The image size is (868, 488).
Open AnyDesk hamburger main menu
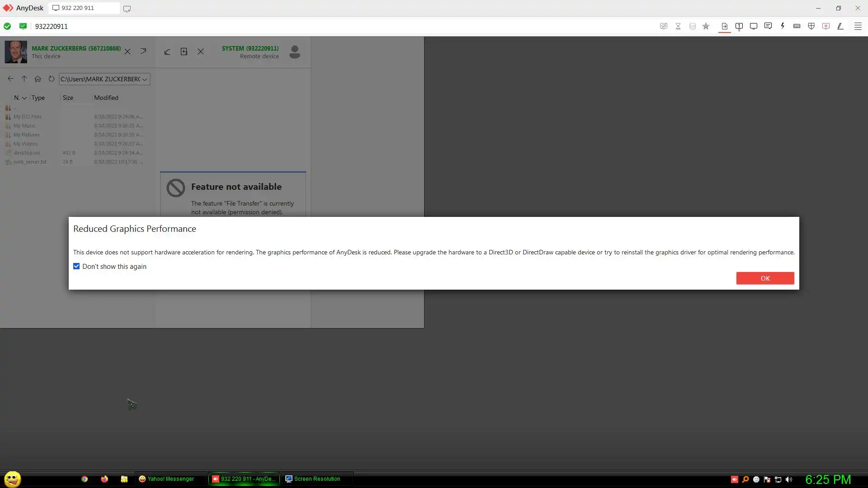[858, 26]
